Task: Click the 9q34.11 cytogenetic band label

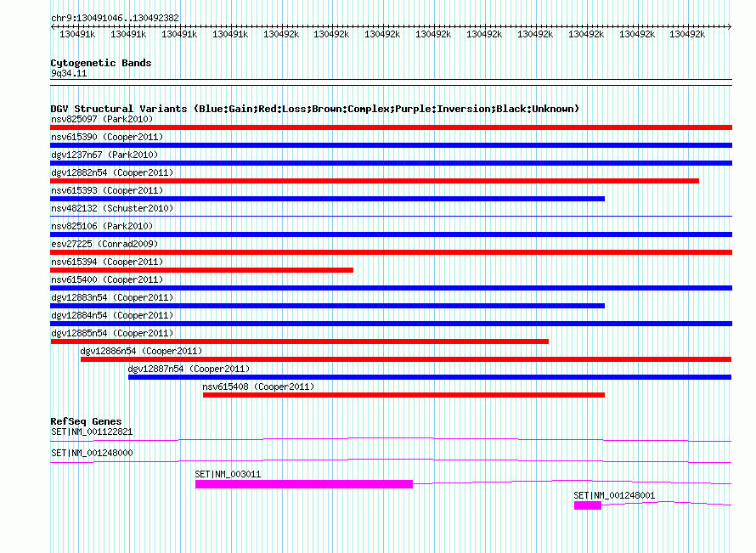Action: click(69, 73)
